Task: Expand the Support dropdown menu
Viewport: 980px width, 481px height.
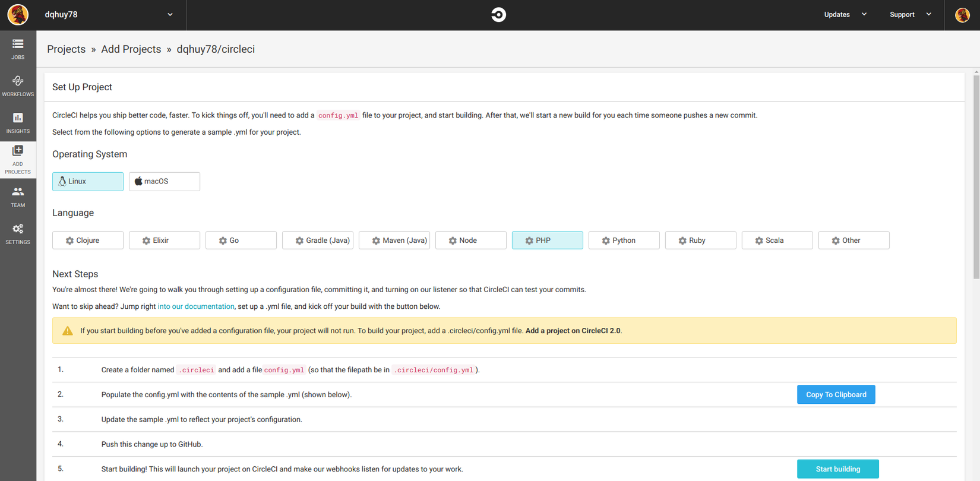Action: 910,15
